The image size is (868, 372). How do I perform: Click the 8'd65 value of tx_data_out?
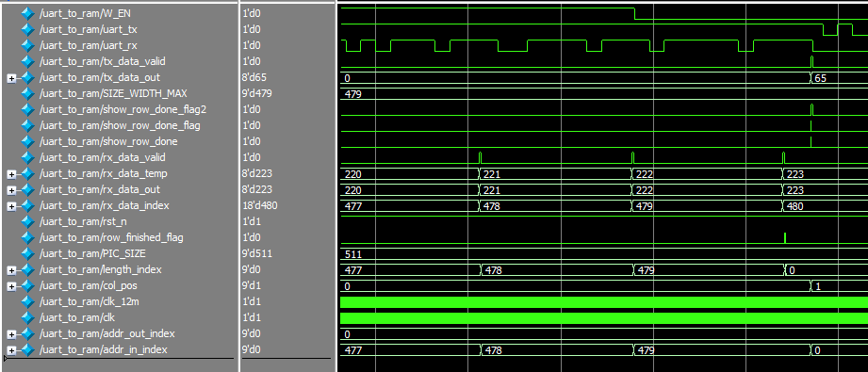[x=254, y=77]
